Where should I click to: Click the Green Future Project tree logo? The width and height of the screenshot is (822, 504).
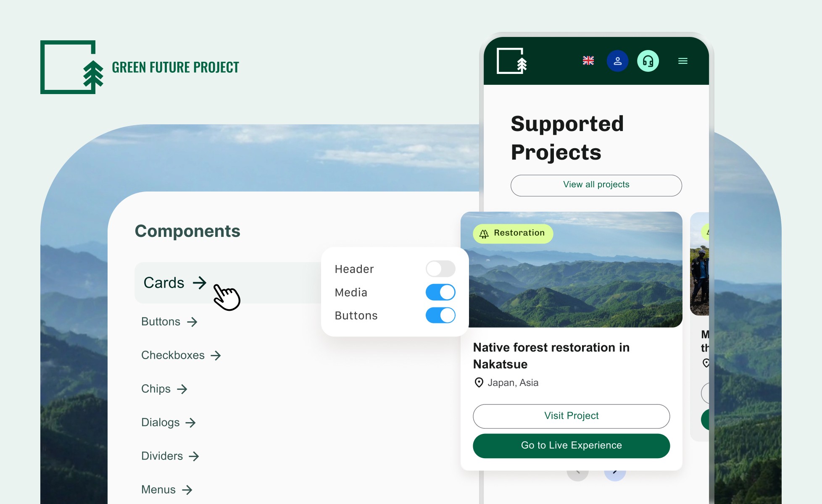[x=72, y=67]
